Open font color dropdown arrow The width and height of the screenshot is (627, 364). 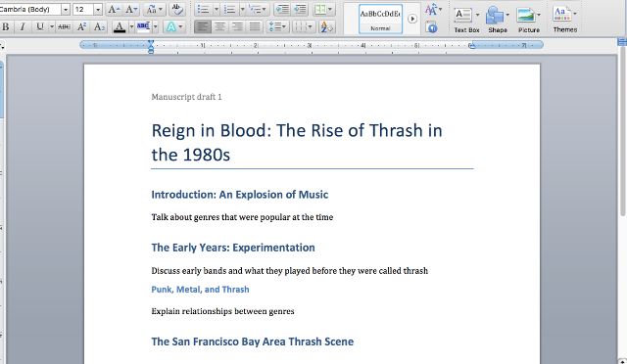click(x=131, y=27)
